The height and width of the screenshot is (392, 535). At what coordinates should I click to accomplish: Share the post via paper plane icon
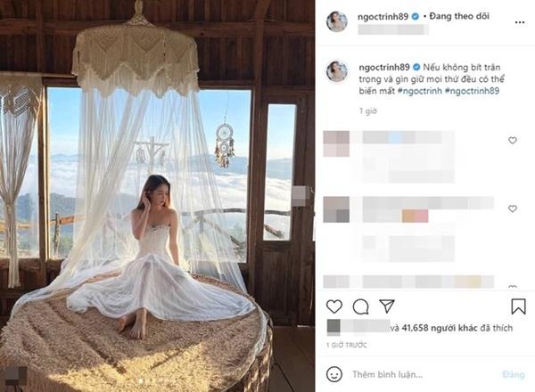(x=387, y=306)
